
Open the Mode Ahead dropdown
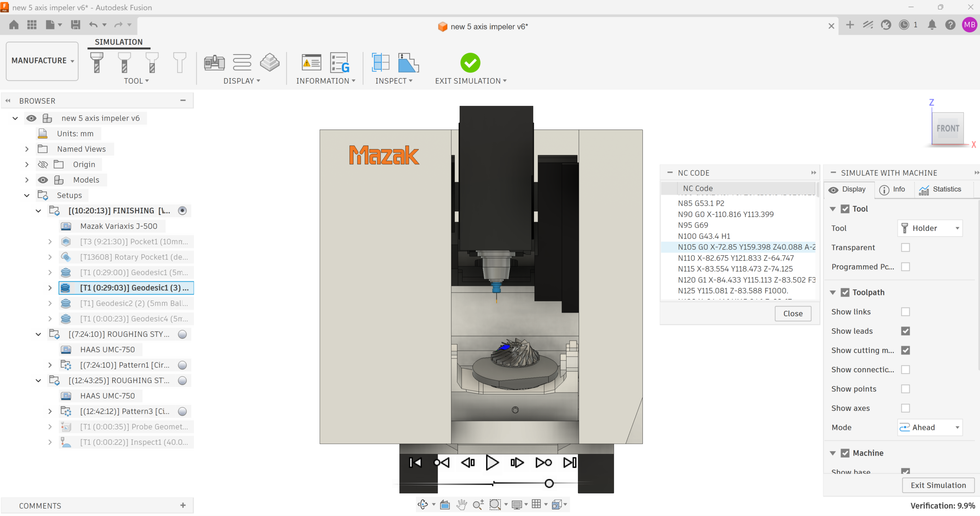[x=930, y=428]
